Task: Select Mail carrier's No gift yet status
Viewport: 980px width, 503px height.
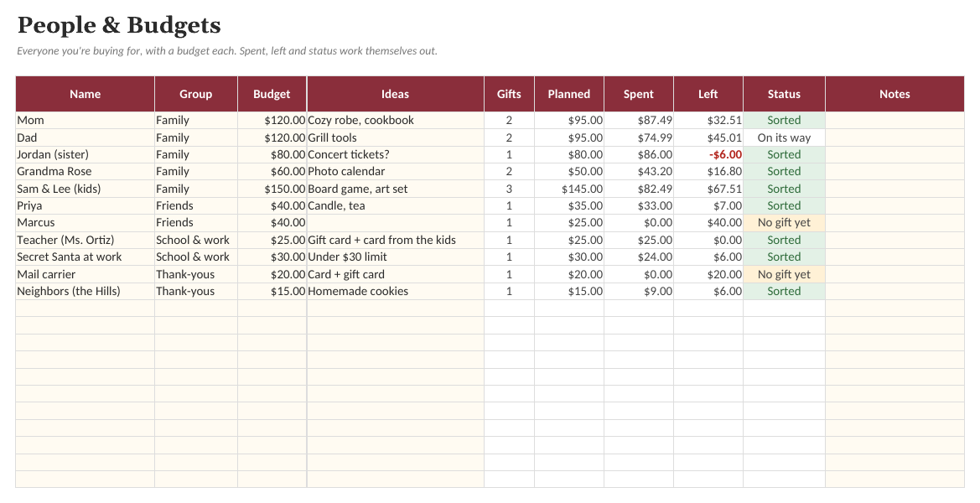Action: coord(784,274)
